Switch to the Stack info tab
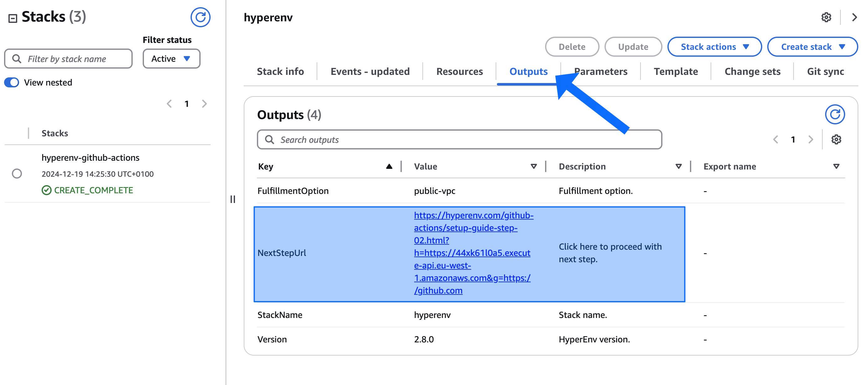868x385 pixels. coord(280,71)
